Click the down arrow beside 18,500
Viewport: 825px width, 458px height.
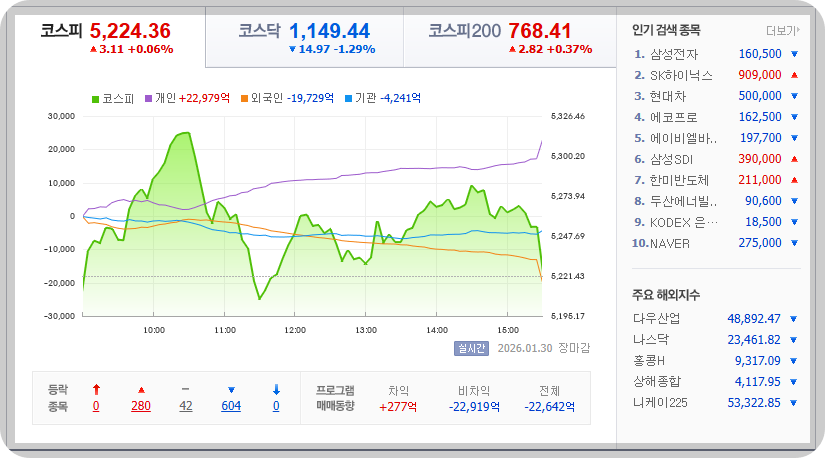coord(794,222)
